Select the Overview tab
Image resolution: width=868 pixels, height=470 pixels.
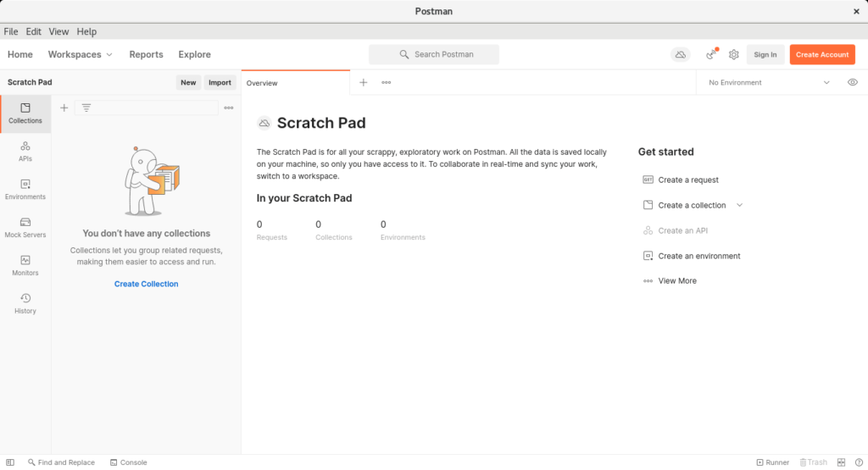296,83
